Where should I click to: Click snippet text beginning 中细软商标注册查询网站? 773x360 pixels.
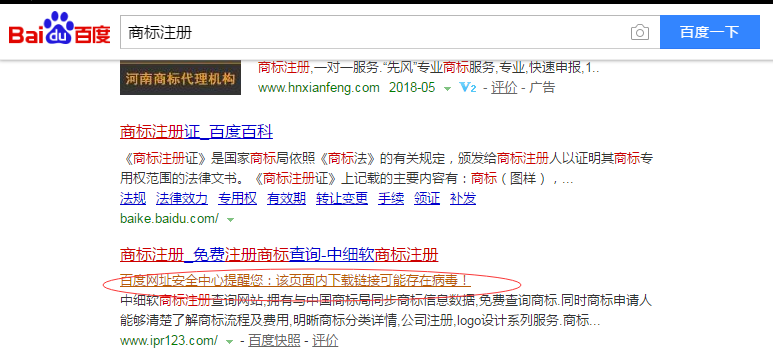click(386, 310)
